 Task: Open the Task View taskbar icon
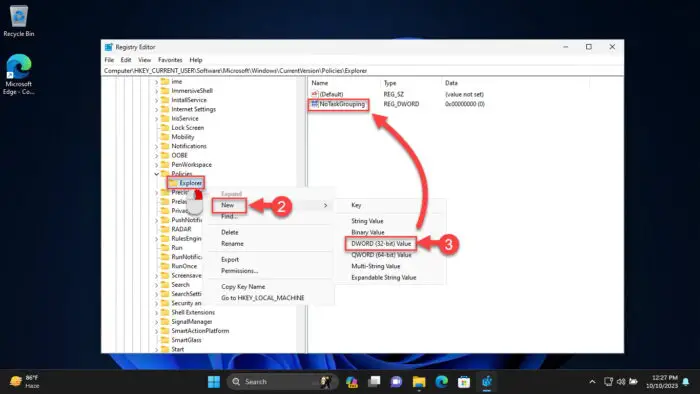tap(374, 382)
